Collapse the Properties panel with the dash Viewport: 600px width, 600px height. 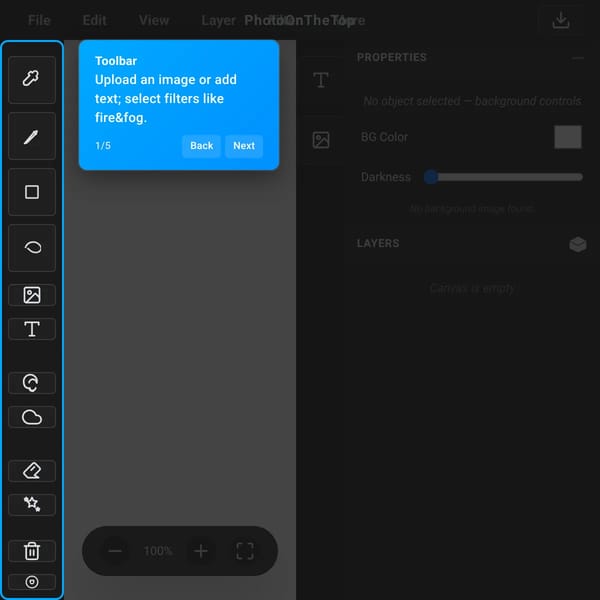(x=578, y=58)
